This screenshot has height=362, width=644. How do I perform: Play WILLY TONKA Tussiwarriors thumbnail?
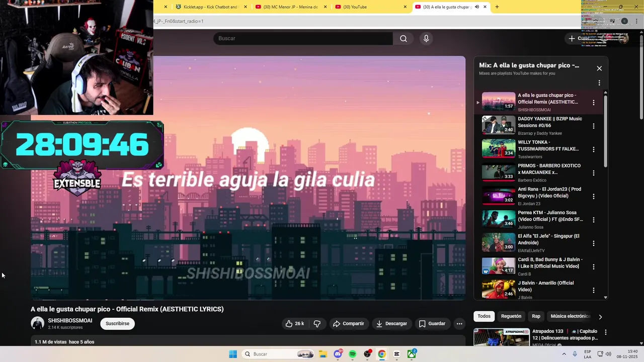pyautogui.click(x=499, y=148)
